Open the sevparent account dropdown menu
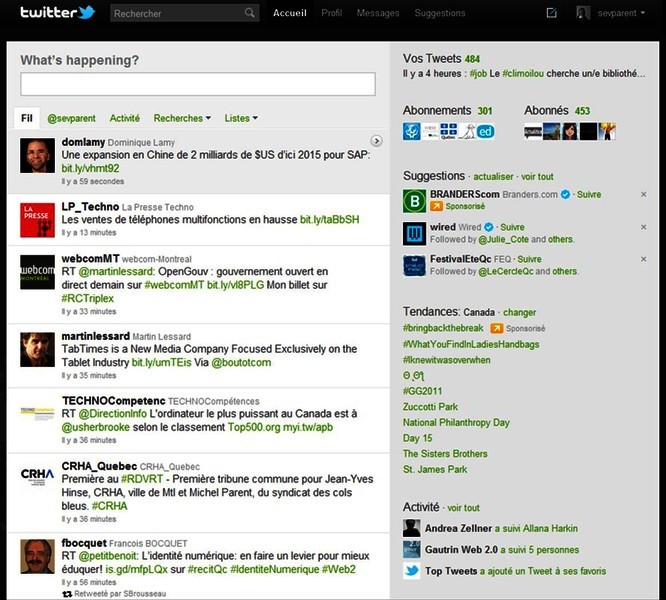The image size is (666, 600). click(x=621, y=13)
